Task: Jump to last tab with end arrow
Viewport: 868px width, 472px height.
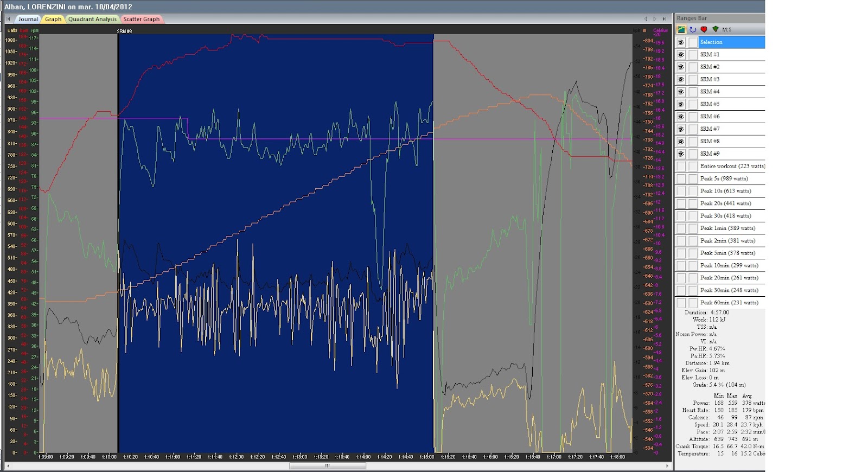Action: coord(664,19)
